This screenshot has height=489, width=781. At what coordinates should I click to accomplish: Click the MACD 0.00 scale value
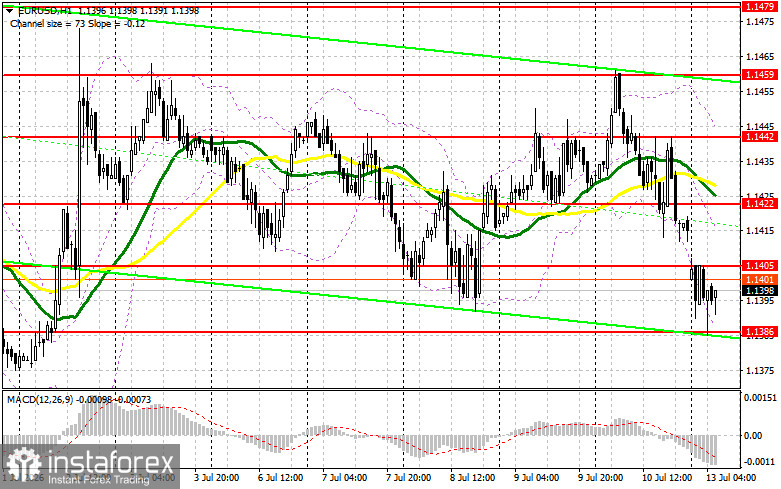(x=753, y=435)
